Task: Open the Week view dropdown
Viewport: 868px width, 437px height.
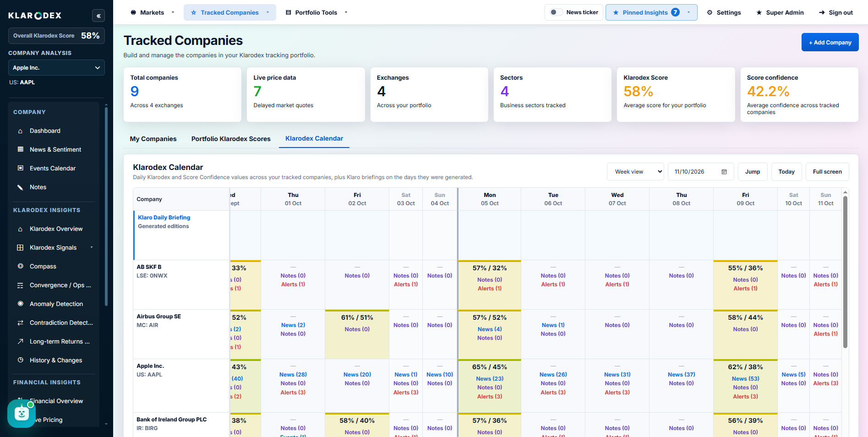Action: pyautogui.click(x=635, y=172)
